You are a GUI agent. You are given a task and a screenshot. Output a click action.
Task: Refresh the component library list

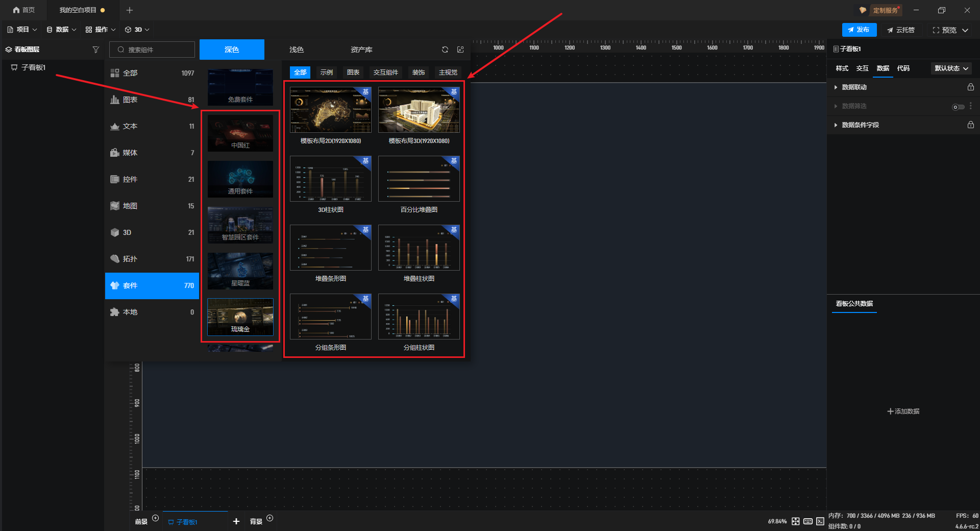point(445,50)
